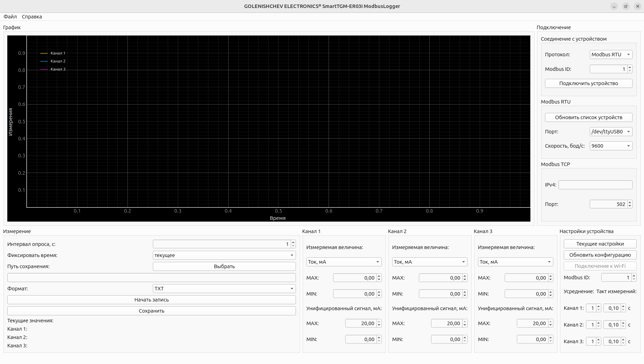Click Канал 3 unified signal MAX field
Viewport: 644px width, 364px height.
533,323
